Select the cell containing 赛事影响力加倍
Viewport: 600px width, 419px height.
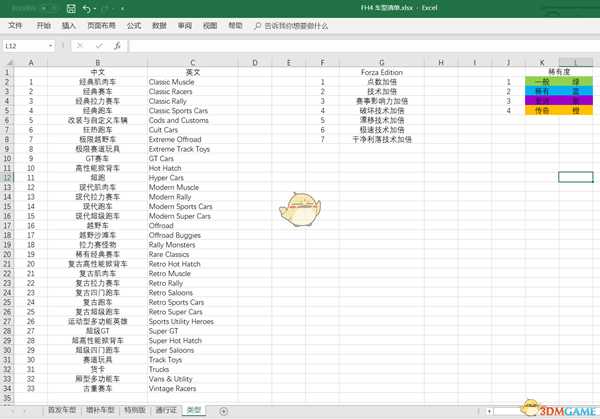382,101
